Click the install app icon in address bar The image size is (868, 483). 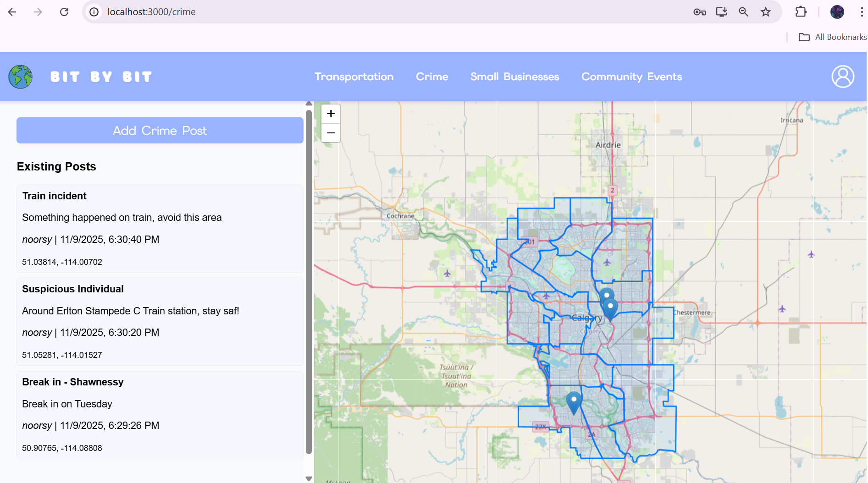[722, 12]
